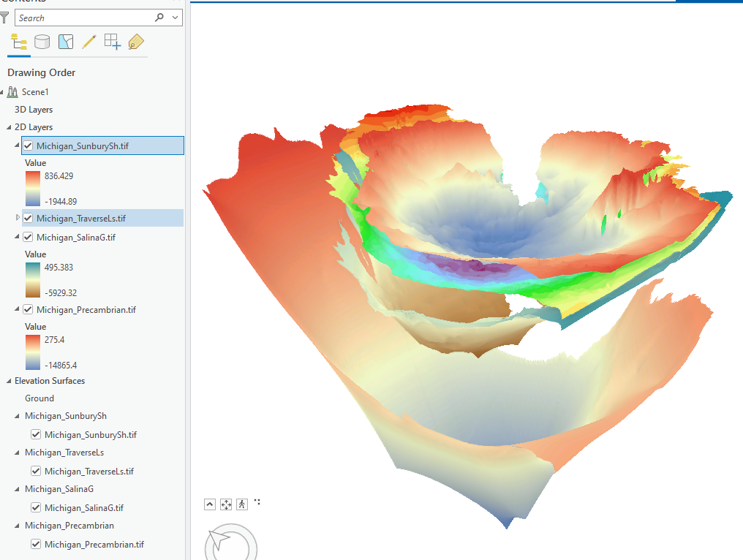Uncheck Michigan_Precambrian.tif elevation source checkbox
Screen dimensions: 743x560
tap(36, 544)
